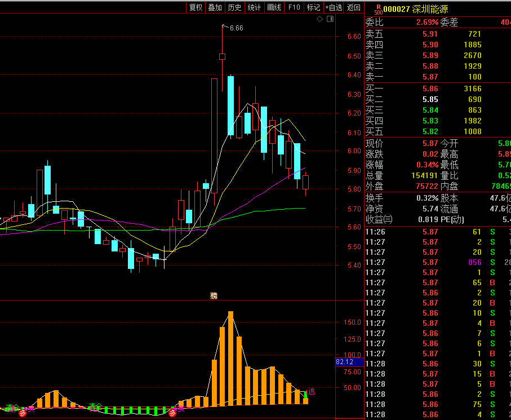
Task: Select the 买二 price 5.85
Action: 430,99
